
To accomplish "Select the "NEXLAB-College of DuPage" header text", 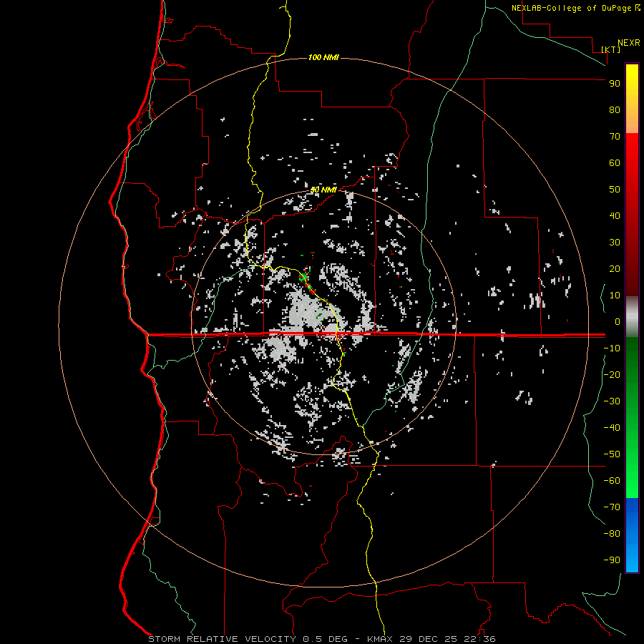I will [573, 8].
